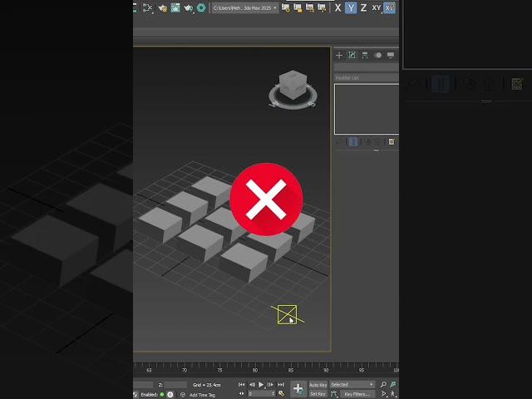The image size is (532, 399).
Task: Click the round icon next to Enabled
Action: [x=170, y=394]
